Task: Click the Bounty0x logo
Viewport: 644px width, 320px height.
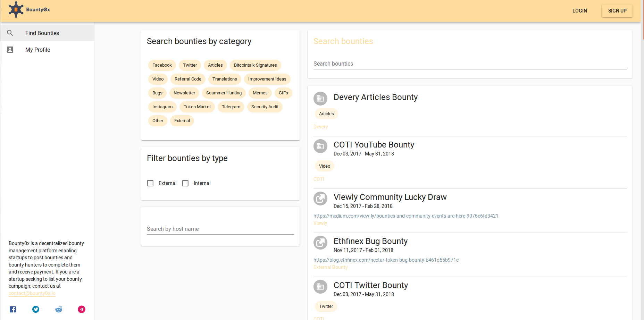Action: tap(29, 9)
